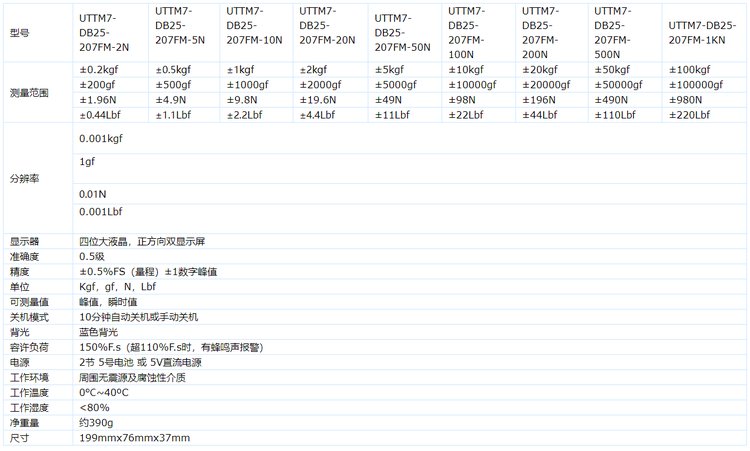
Task: Select the 约390g net weight value
Action: pos(98,423)
